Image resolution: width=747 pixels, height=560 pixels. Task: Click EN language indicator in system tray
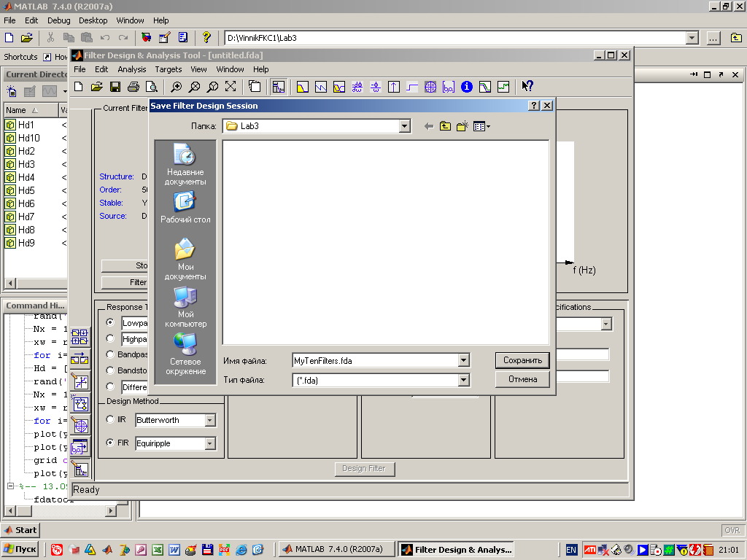point(570,550)
